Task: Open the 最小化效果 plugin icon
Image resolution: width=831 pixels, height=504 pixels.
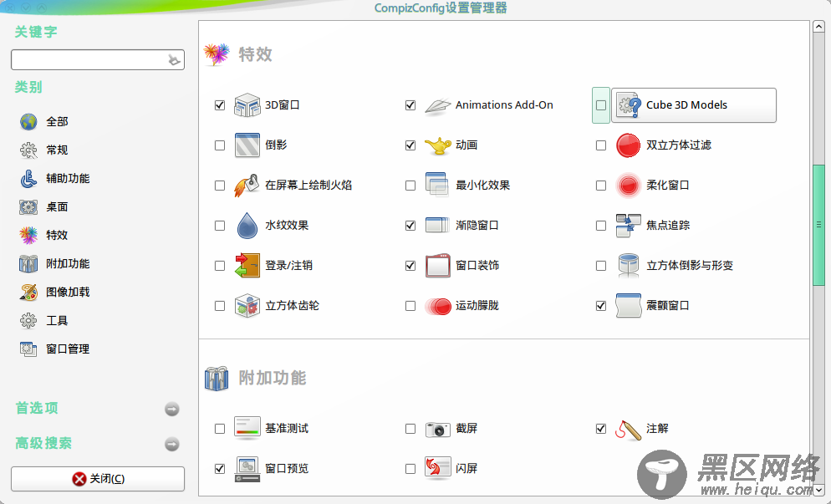Action: click(438, 185)
